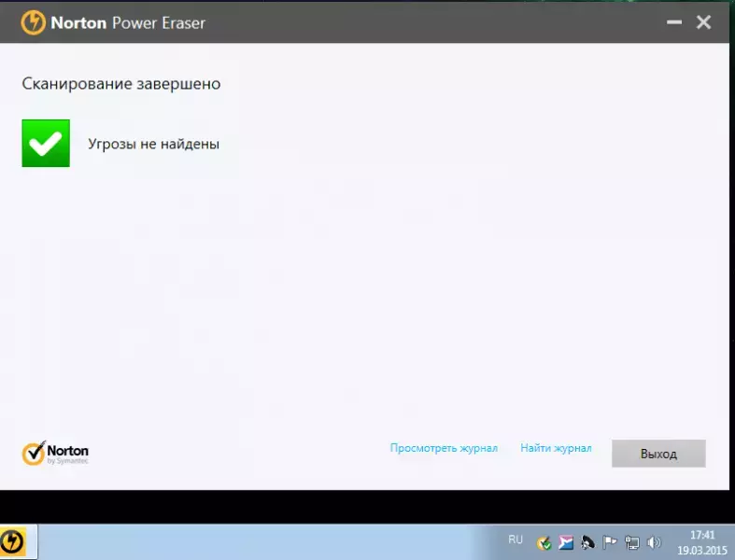Viewport: 735px width, 560px height.
Task: Open the taskbar clock showing 17:41
Action: click(702, 542)
